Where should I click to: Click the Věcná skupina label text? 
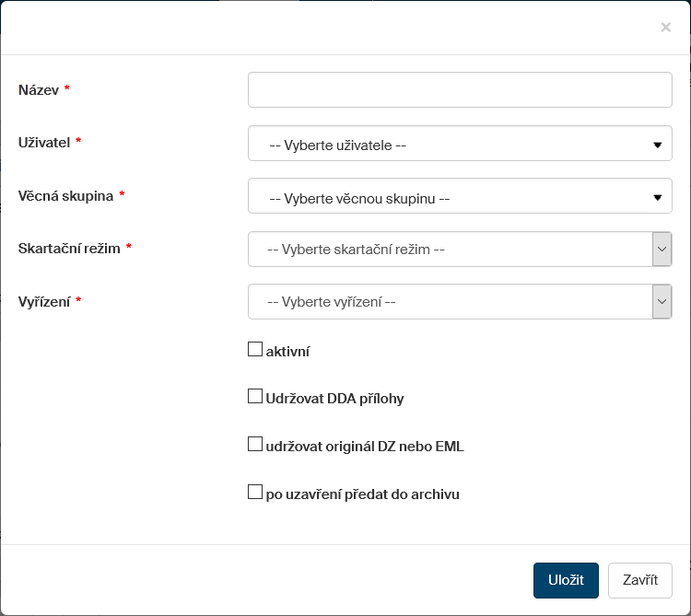(65, 196)
